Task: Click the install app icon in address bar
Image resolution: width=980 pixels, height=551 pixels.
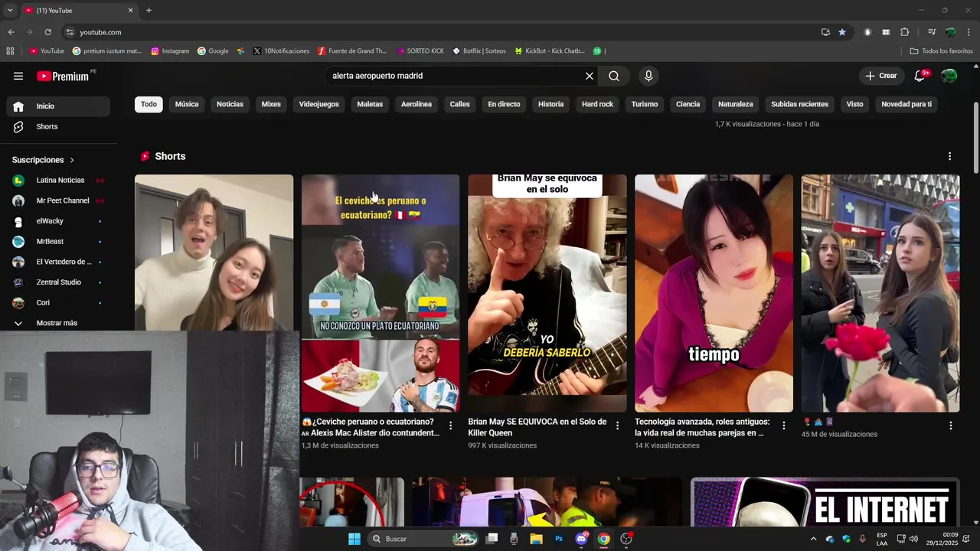Action: tap(825, 32)
